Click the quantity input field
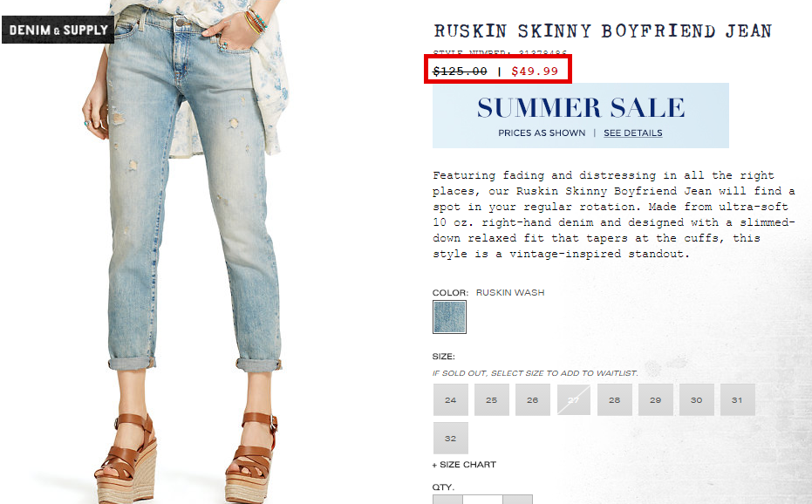 tap(482, 500)
